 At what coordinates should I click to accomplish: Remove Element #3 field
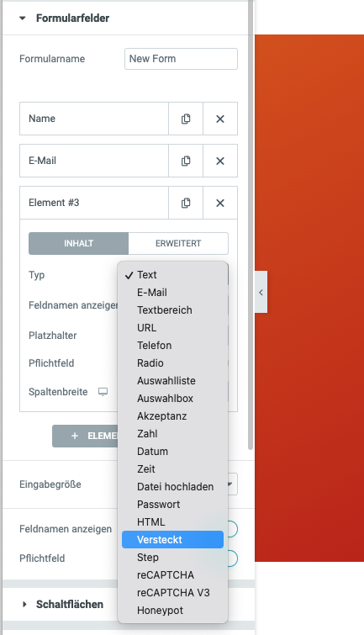pyautogui.click(x=220, y=203)
